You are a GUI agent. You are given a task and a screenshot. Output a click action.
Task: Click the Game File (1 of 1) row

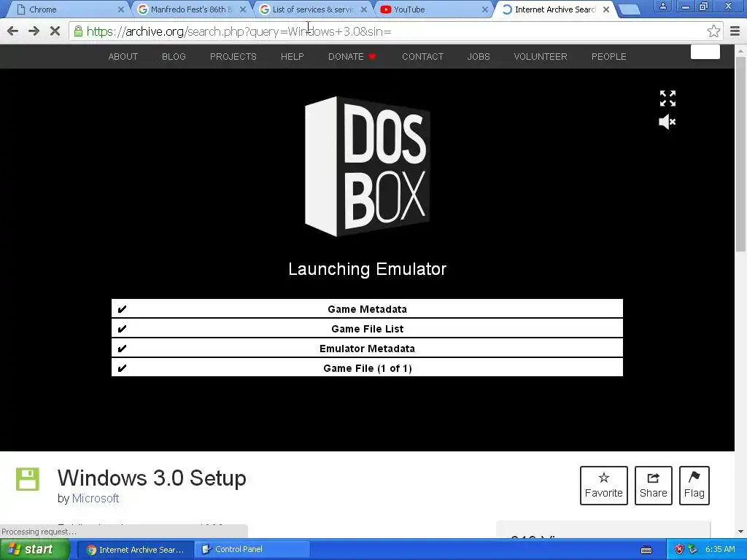pyautogui.click(x=367, y=368)
